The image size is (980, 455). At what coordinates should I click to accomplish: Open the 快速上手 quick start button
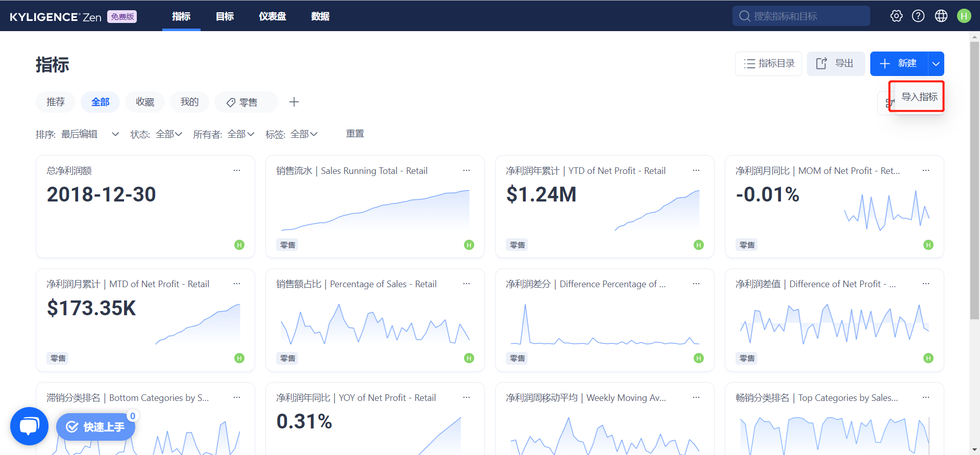click(x=95, y=426)
